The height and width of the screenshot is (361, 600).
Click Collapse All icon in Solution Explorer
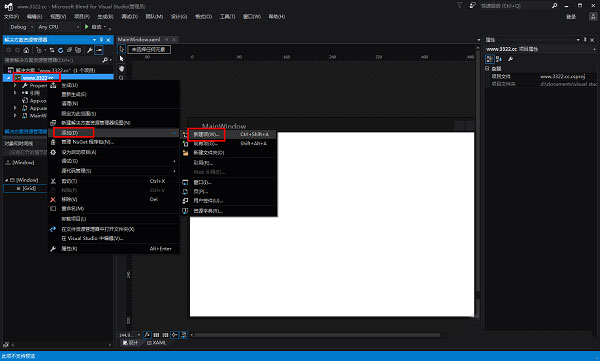pyautogui.click(x=69, y=50)
